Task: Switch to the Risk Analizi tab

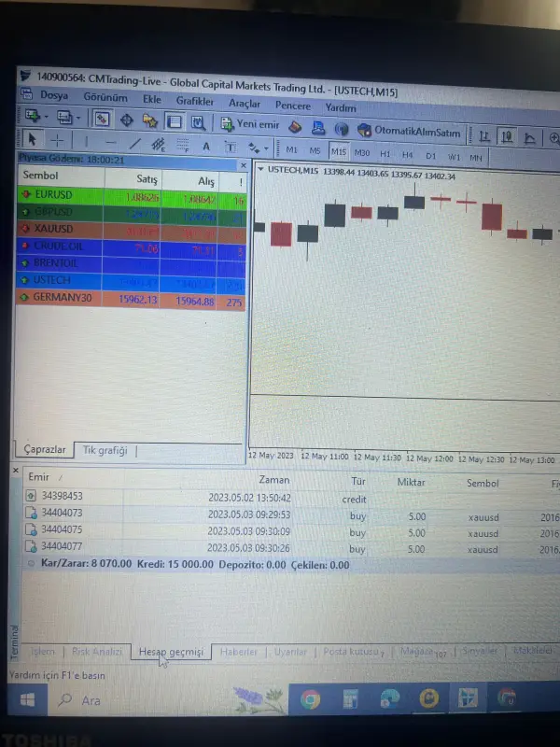Action: [x=97, y=651]
